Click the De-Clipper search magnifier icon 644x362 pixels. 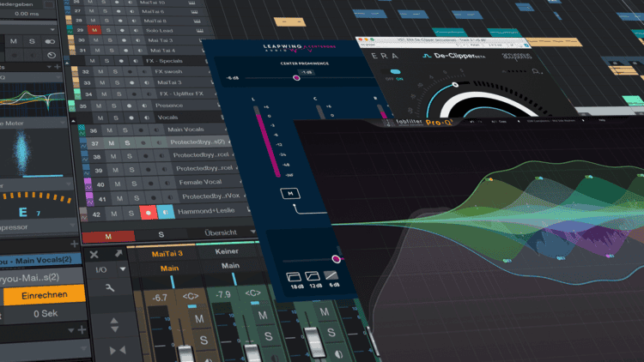pyautogui.click(x=536, y=71)
